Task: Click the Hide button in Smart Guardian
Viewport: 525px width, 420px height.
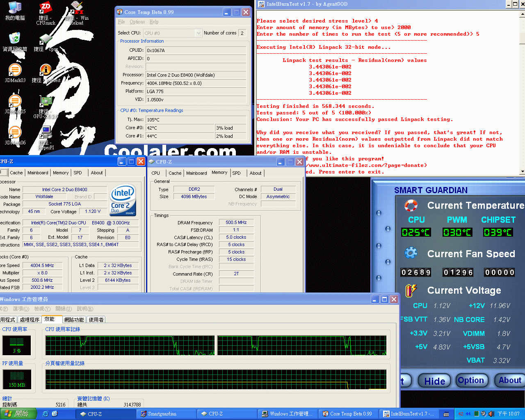Action: [x=434, y=381]
